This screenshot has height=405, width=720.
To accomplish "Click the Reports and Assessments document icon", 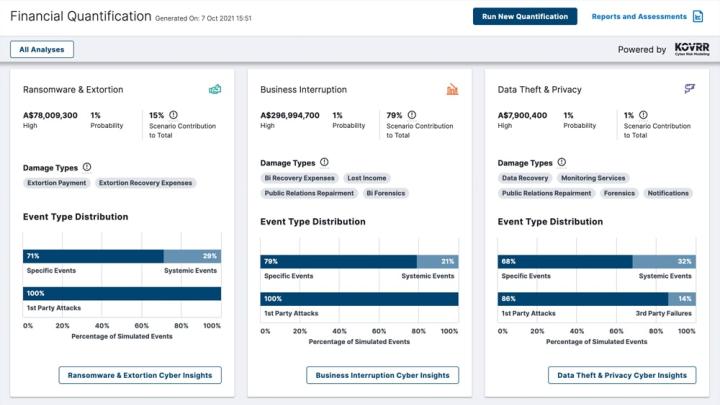I will click(x=697, y=17).
